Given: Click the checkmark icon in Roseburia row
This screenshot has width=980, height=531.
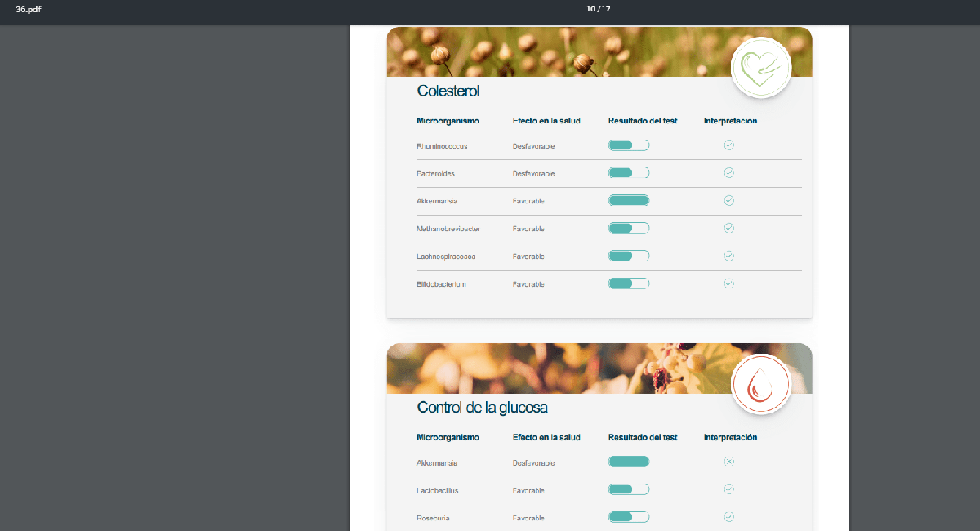Looking at the screenshot, I should click(729, 517).
